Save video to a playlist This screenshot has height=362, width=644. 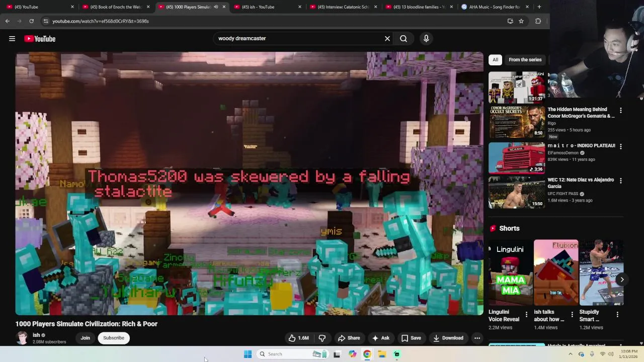click(x=411, y=338)
